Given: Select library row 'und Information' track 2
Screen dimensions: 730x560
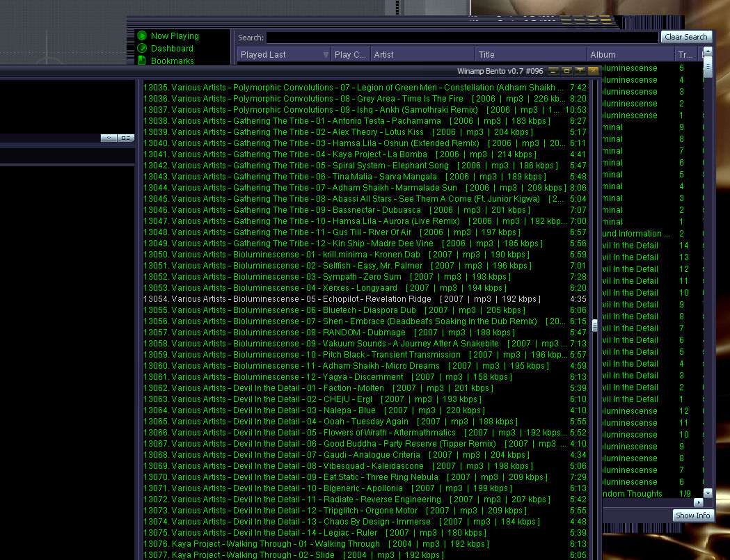Looking at the screenshot, I should (652, 234).
